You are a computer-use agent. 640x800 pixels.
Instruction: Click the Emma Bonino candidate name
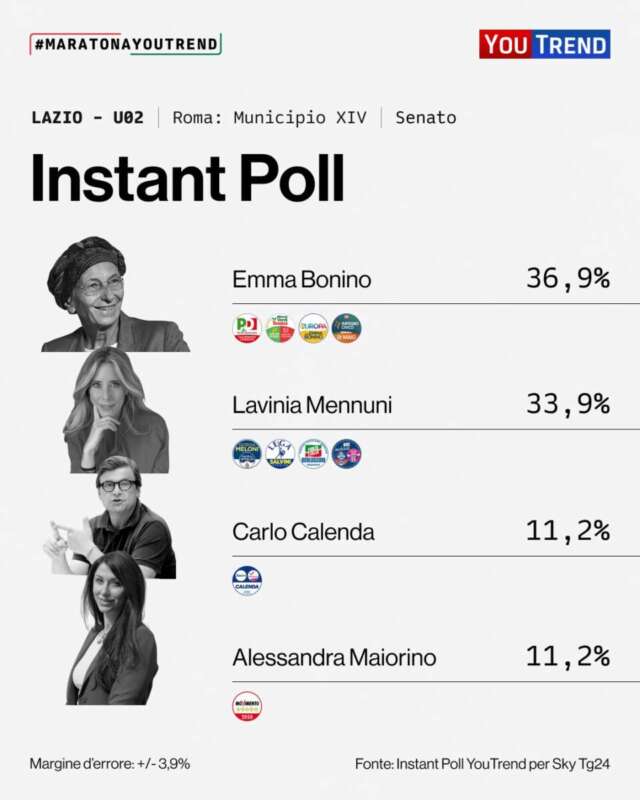coord(301,280)
